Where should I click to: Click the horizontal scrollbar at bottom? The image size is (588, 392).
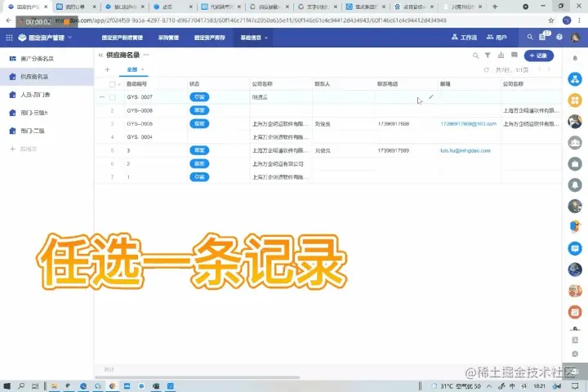pyautogui.click(x=198, y=377)
